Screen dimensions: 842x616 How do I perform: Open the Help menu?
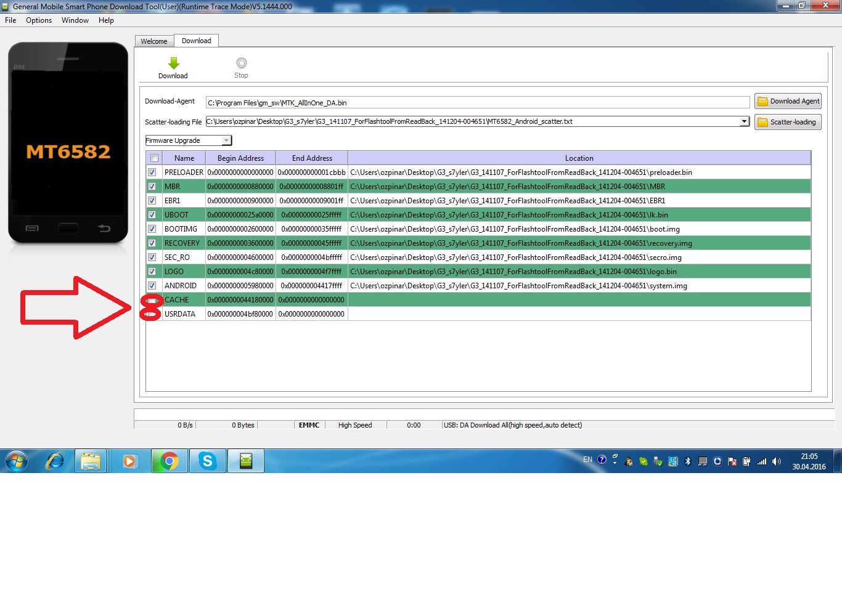106,20
